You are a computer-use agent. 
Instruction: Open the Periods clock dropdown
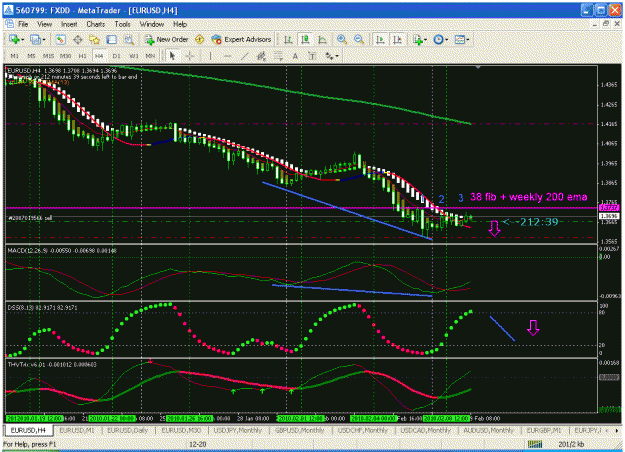(440, 39)
